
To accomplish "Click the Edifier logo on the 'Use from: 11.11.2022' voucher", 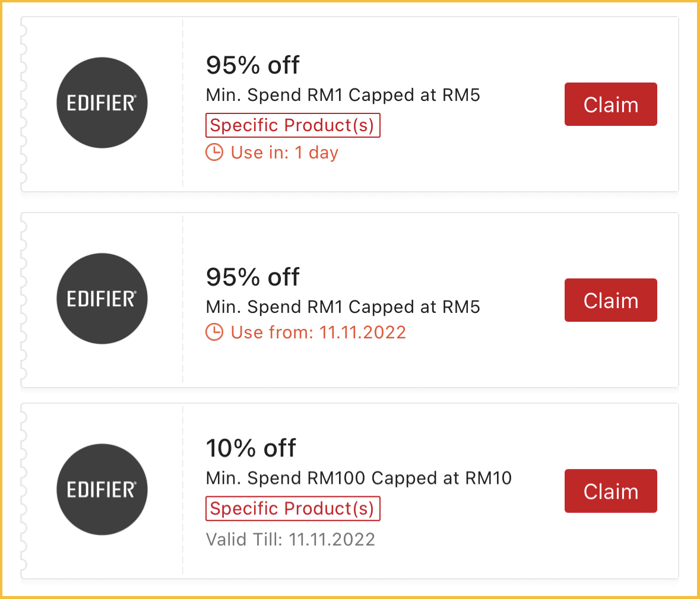I will [x=102, y=299].
